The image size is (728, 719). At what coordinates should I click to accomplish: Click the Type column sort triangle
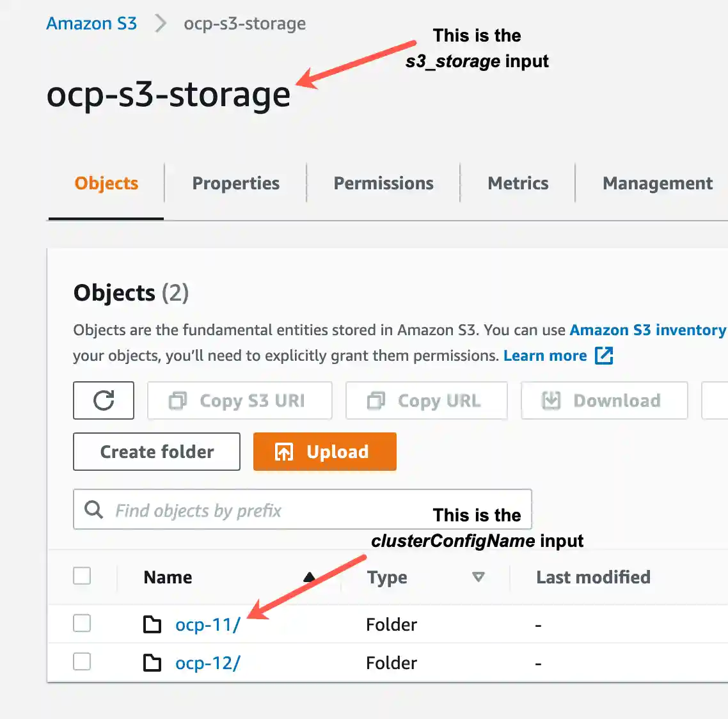[x=478, y=577]
